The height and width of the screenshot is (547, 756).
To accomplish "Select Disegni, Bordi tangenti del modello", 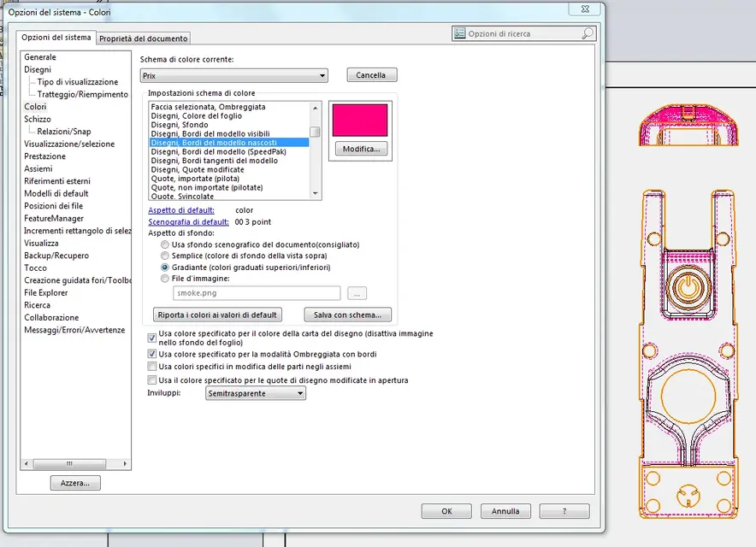I will click(215, 161).
